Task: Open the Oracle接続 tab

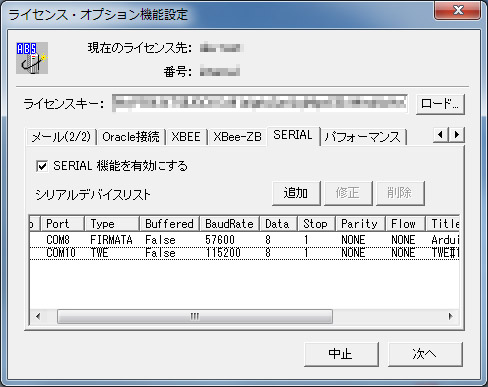Action: [131, 137]
